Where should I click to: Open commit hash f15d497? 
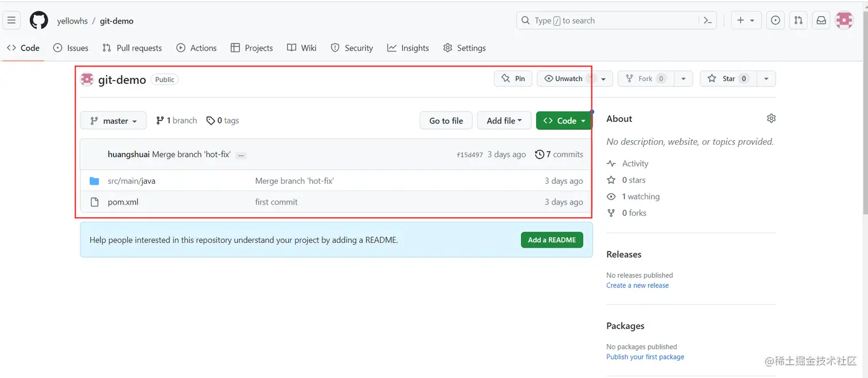[470, 155]
